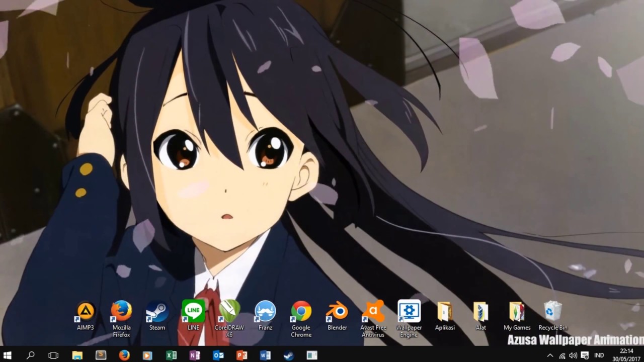This screenshot has height=362, width=644.
Task: Launch Sublime Text from the taskbar
Action: click(101, 355)
